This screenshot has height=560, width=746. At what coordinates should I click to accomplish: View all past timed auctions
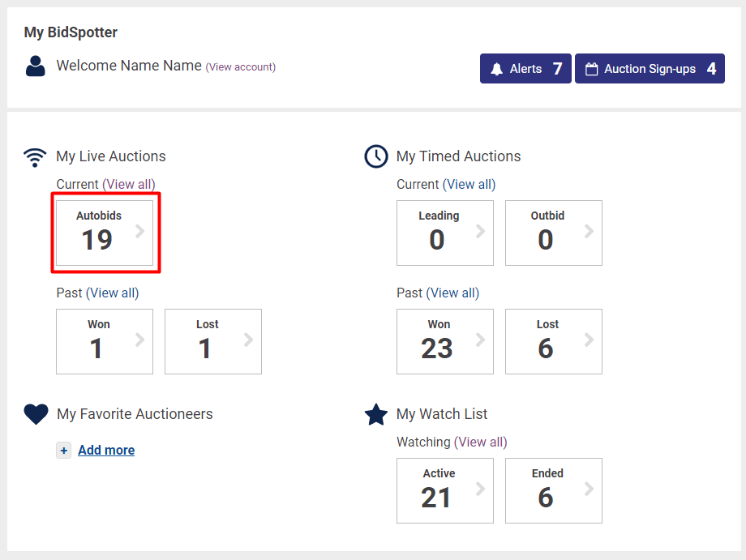pos(454,293)
